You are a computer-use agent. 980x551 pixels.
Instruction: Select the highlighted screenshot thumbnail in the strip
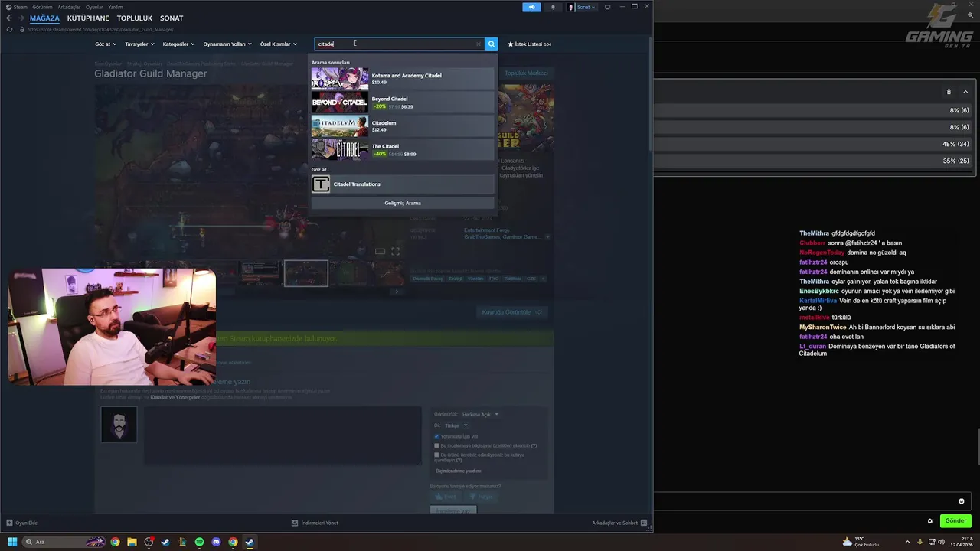[306, 273]
